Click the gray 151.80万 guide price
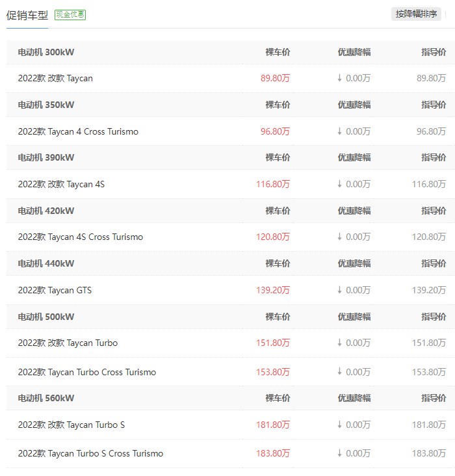This screenshot has height=476, width=455. (x=429, y=343)
